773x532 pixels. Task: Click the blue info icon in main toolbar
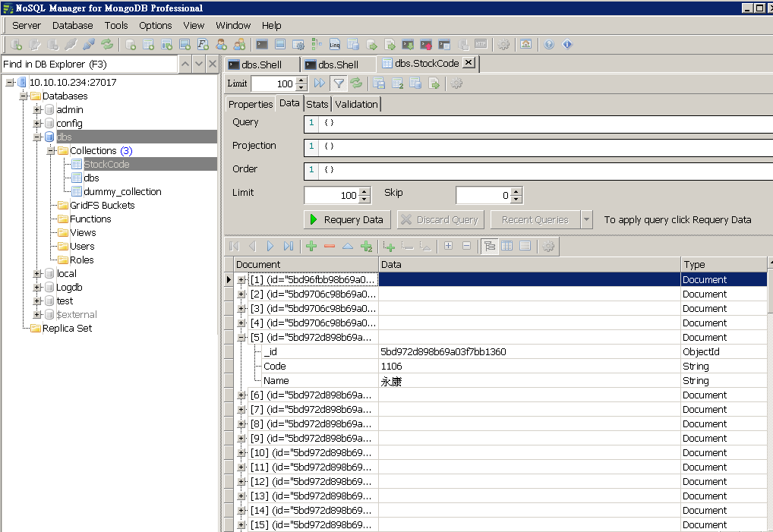click(x=567, y=45)
